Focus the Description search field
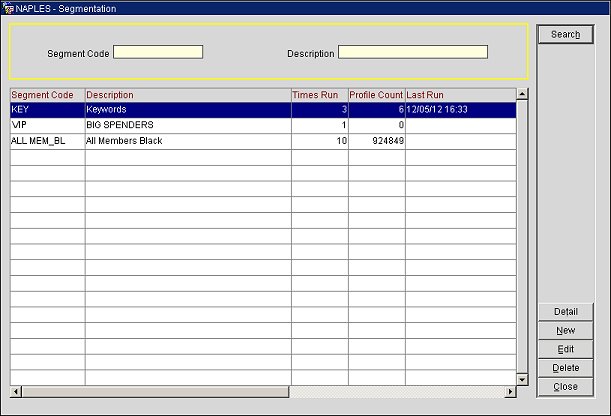The image size is (611, 416). tap(412, 52)
